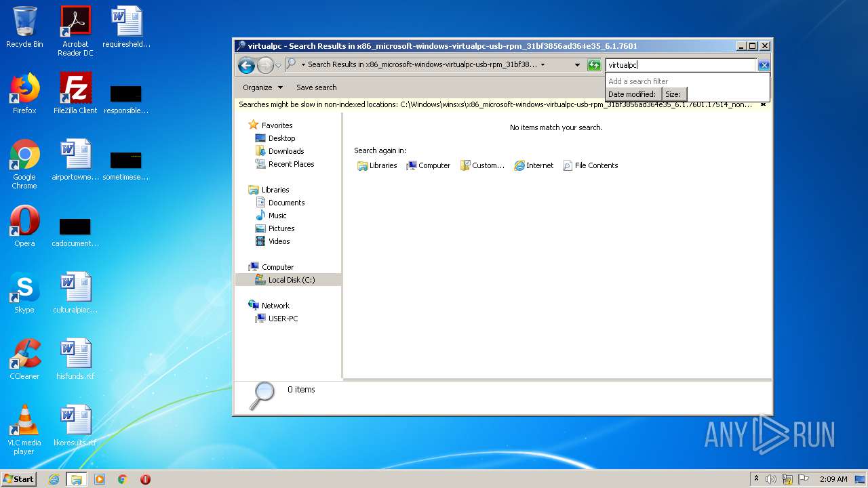The width and height of the screenshot is (868, 488).
Task: Open Custom search location option
Action: pyautogui.click(x=482, y=165)
